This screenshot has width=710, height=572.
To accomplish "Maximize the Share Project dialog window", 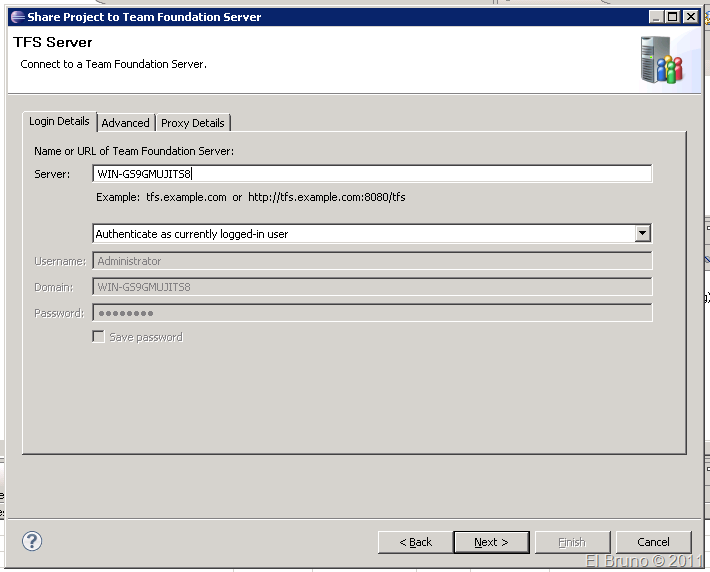I will pyautogui.click(x=673, y=17).
